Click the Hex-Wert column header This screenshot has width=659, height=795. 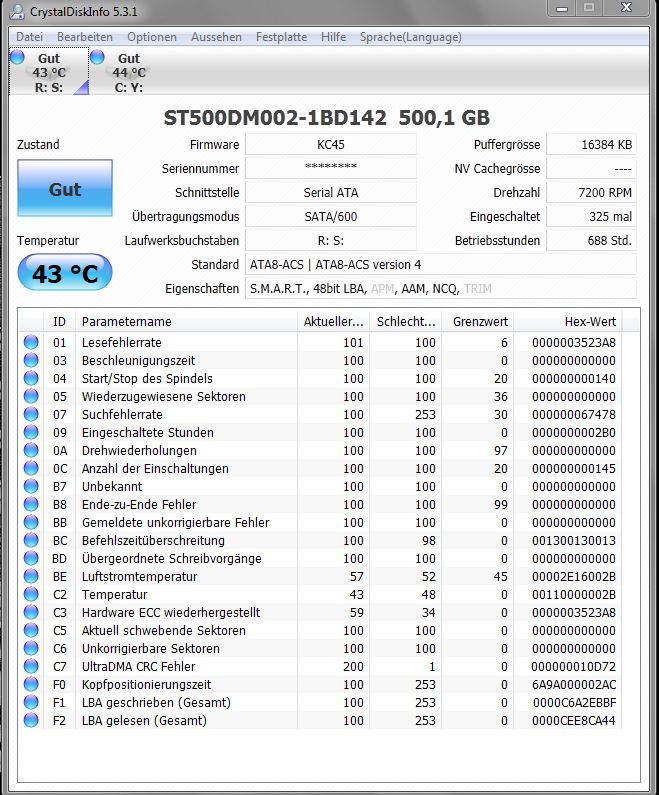(568, 321)
